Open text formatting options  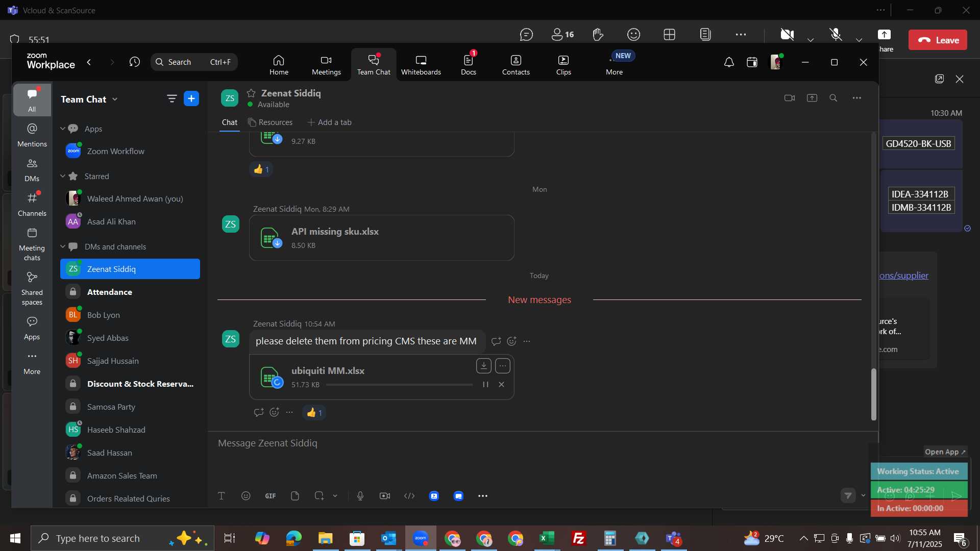(x=222, y=496)
